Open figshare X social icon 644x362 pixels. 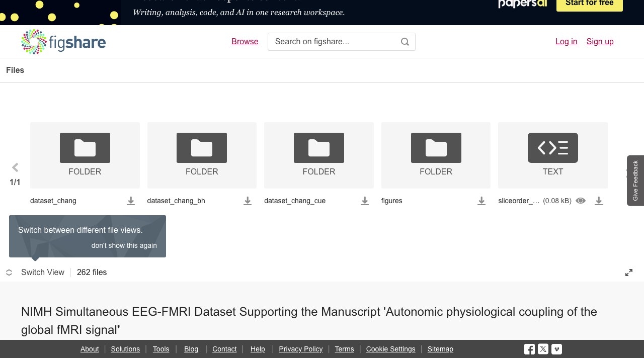click(x=543, y=349)
